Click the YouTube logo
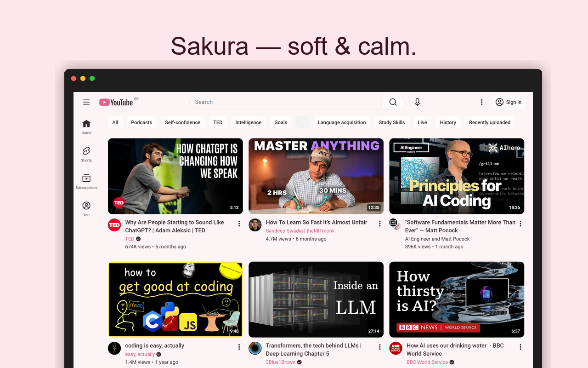The height and width of the screenshot is (368, 588). click(116, 102)
